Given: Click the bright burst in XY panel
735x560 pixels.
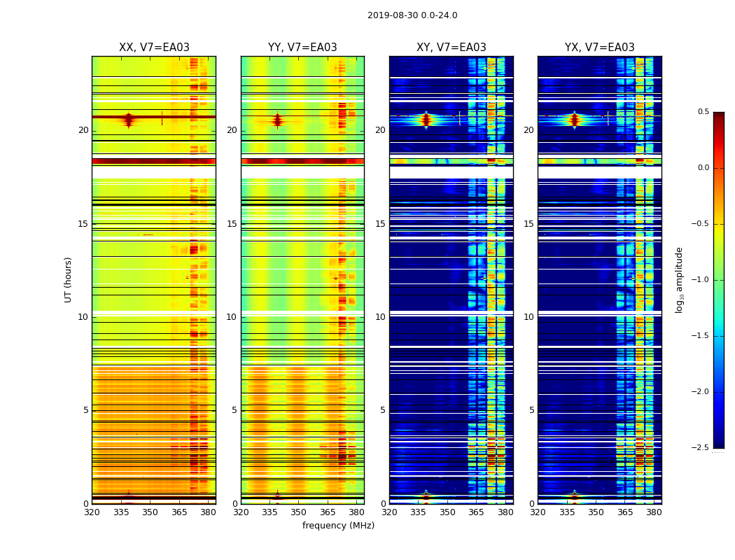Looking at the screenshot, I should coord(426,120).
